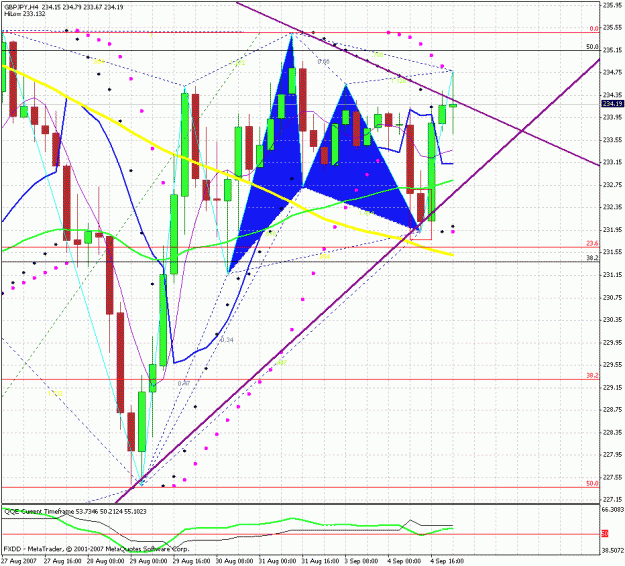
Task: Click the 229.55 price axis label
Action: click(x=613, y=365)
